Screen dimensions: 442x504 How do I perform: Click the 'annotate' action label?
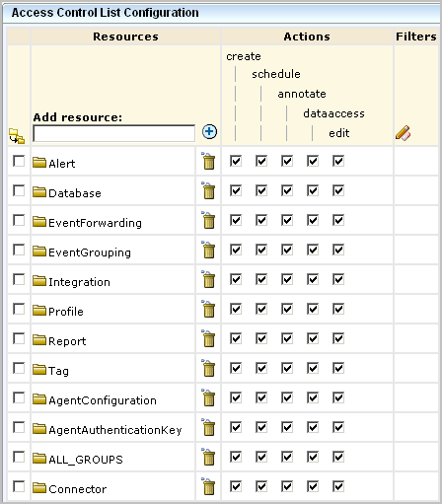[302, 94]
